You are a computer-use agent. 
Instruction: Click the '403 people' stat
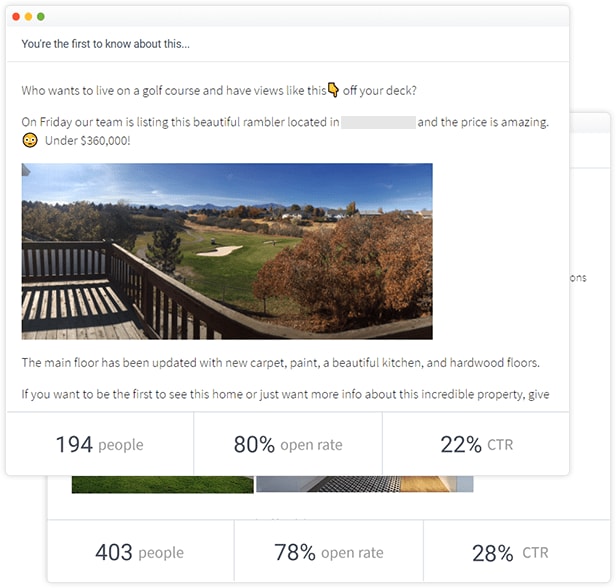[139, 552]
